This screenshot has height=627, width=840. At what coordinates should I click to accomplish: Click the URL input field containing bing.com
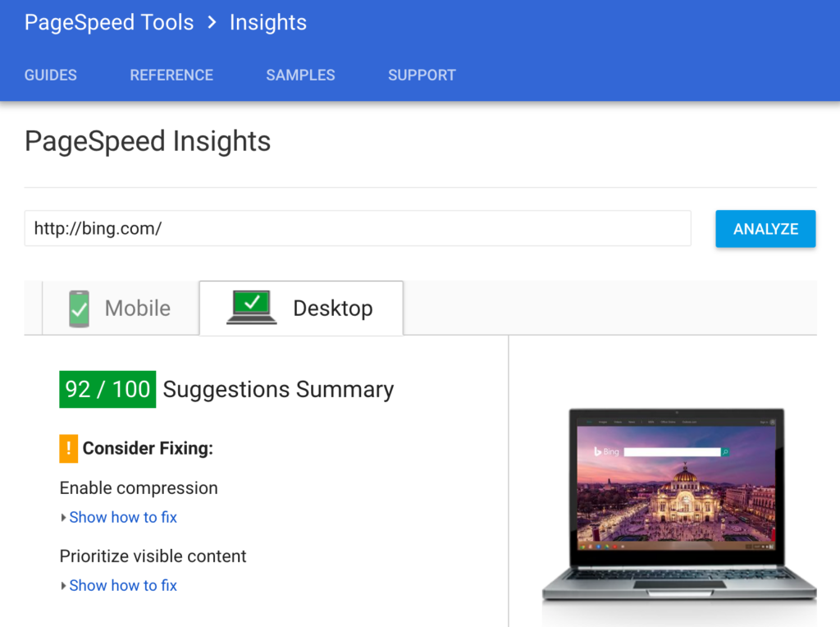(x=358, y=228)
